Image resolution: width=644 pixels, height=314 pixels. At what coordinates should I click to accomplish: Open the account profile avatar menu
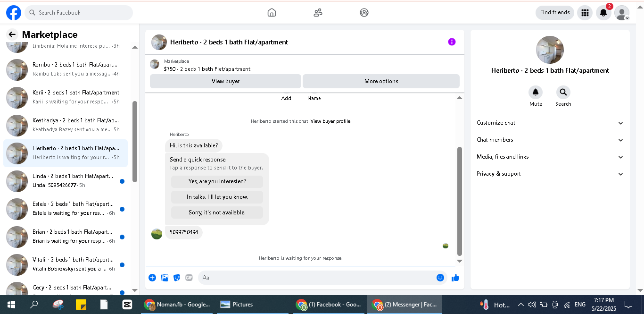point(622,13)
